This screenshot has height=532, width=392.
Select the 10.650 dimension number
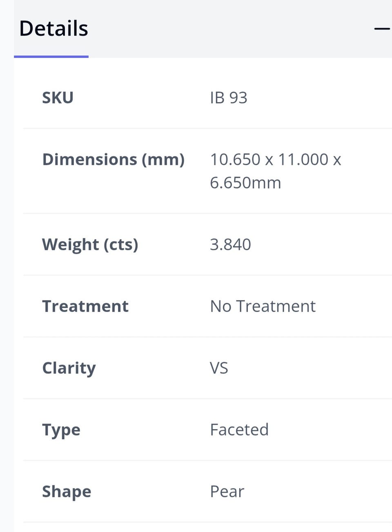tap(235, 160)
